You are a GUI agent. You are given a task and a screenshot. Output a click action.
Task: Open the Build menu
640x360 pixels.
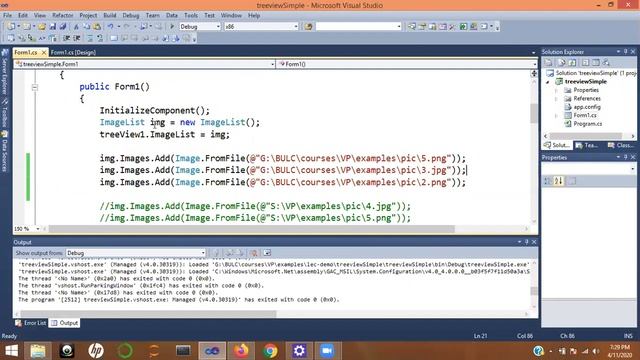coord(109,16)
